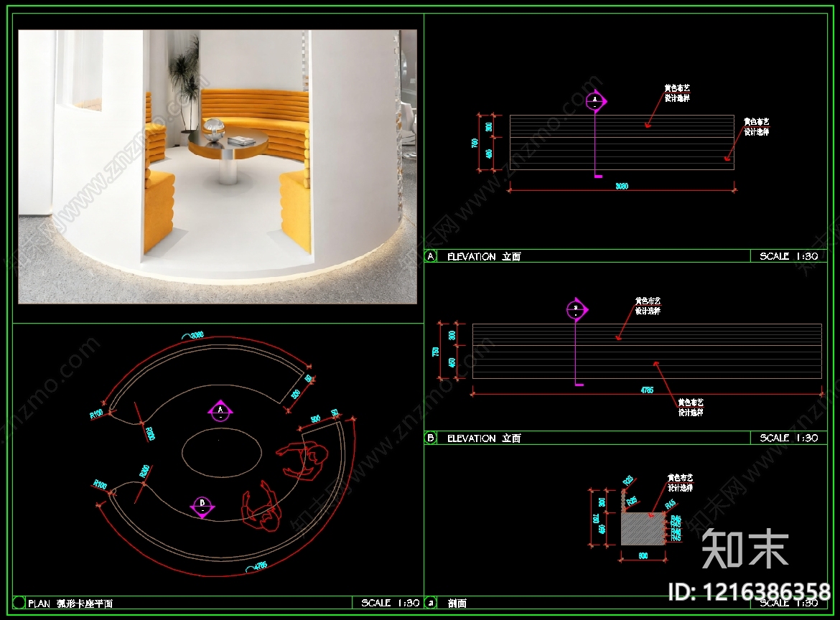
Task: Click 'SCALE 1:30' in the plan title bar
Action: [390, 603]
